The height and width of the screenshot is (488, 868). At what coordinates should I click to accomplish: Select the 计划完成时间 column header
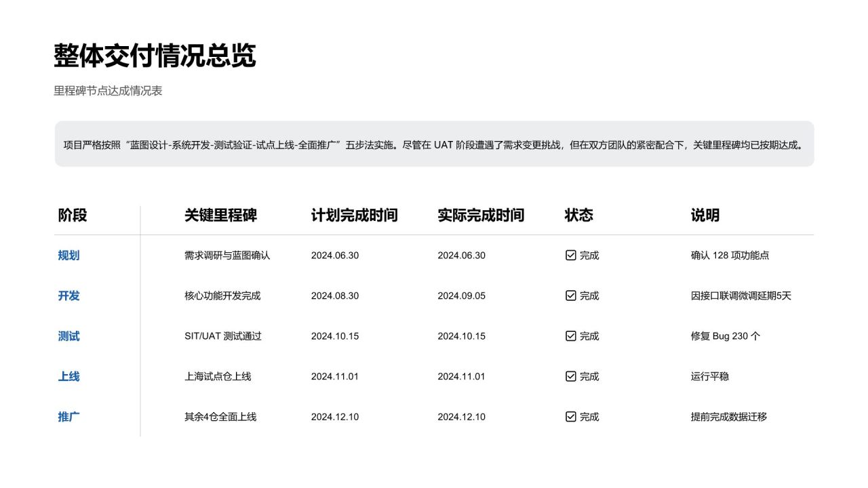click(355, 216)
